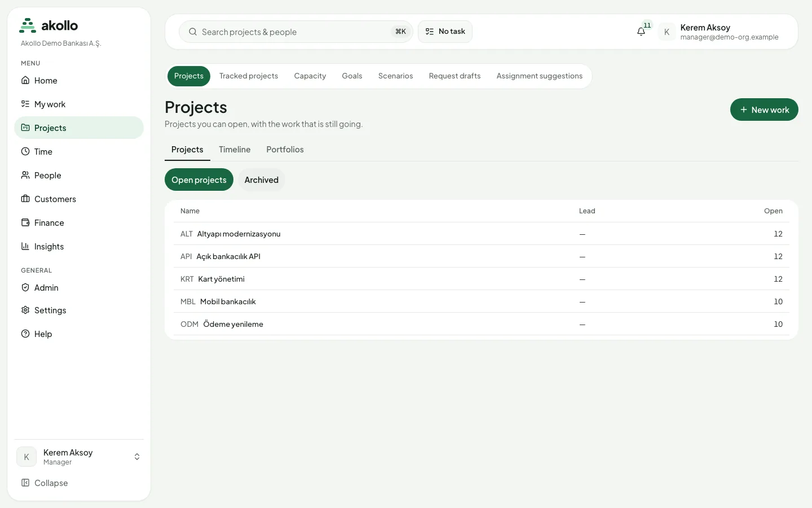Click the New work button
The image size is (812, 508).
(764, 110)
